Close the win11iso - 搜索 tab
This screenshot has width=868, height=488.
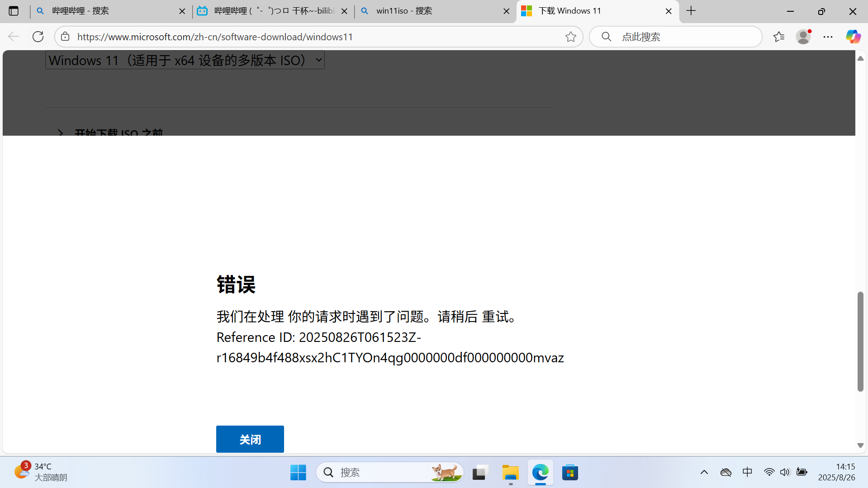pyautogui.click(x=507, y=11)
